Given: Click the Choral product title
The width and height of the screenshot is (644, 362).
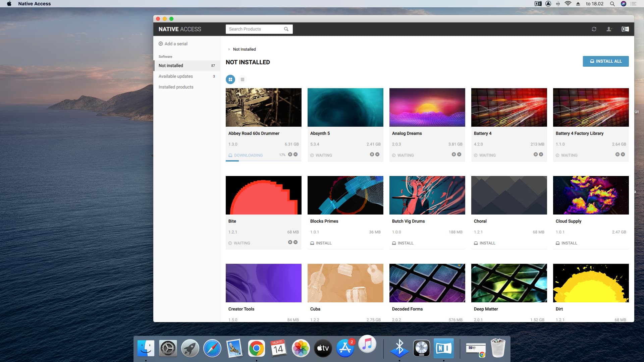Looking at the screenshot, I should pyautogui.click(x=480, y=221).
